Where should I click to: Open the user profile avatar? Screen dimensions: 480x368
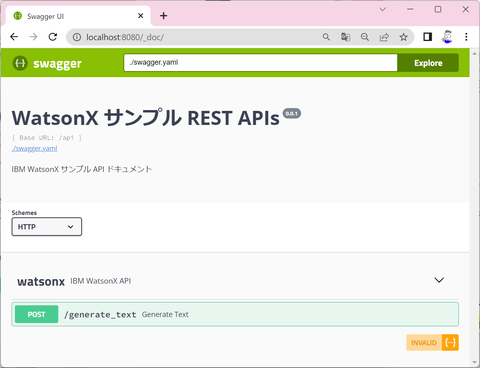[x=447, y=37]
